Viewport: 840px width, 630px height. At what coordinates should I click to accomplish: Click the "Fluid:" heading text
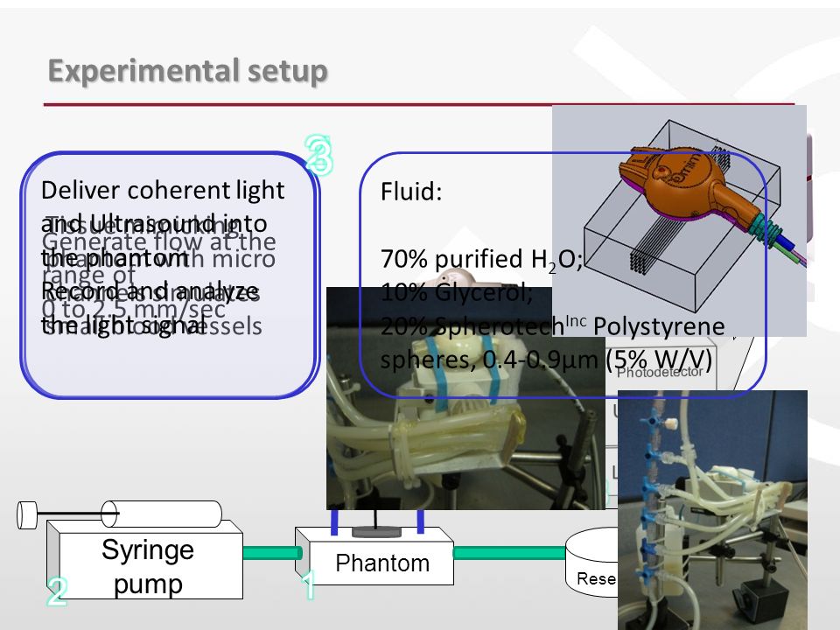411,192
